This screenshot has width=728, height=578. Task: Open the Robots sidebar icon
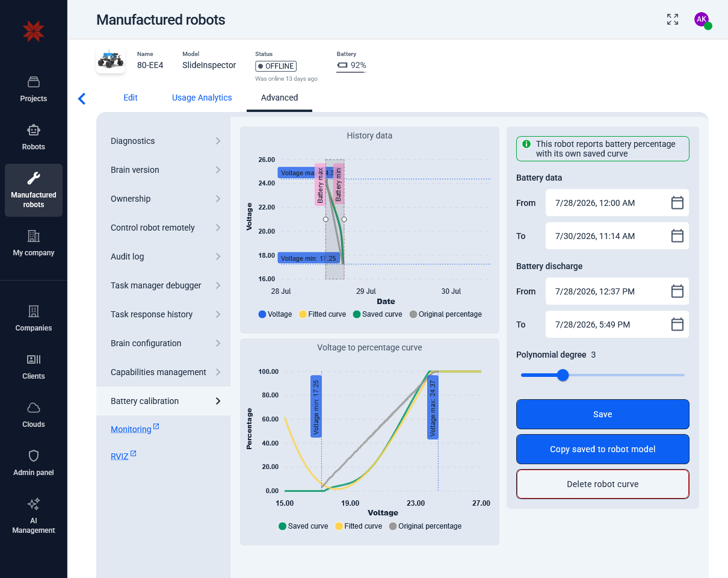(x=34, y=130)
